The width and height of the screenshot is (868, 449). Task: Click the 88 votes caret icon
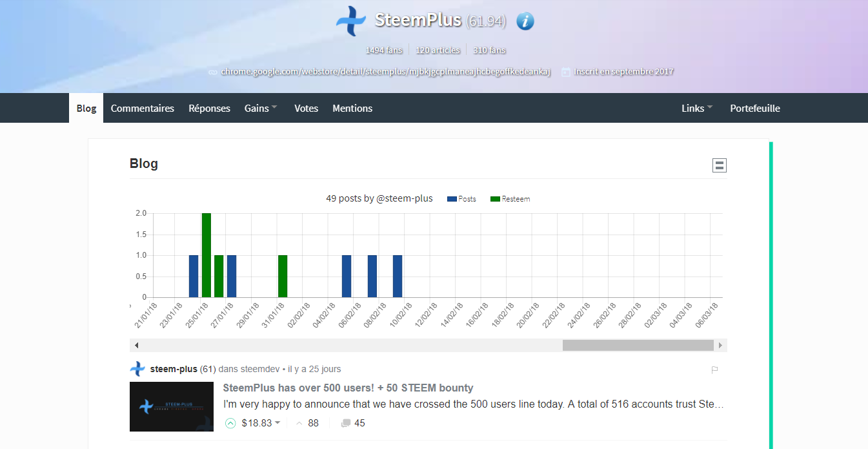point(299,423)
